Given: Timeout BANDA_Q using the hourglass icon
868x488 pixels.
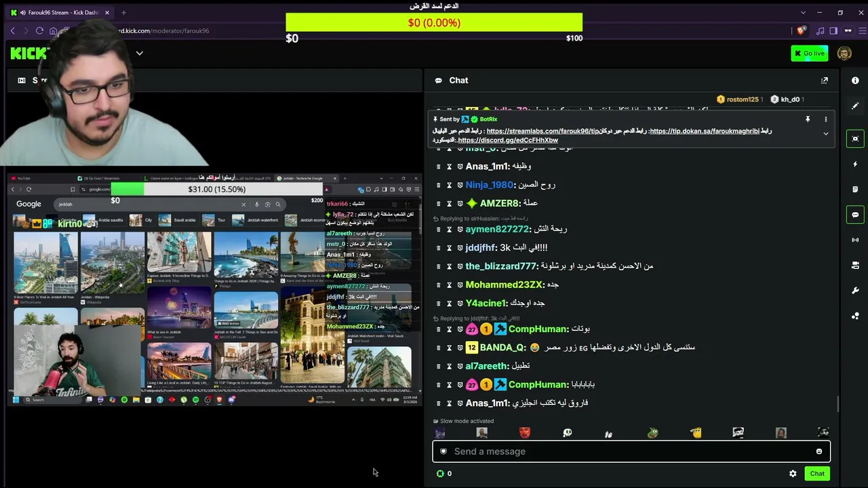Looking at the screenshot, I should tap(449, 348).
